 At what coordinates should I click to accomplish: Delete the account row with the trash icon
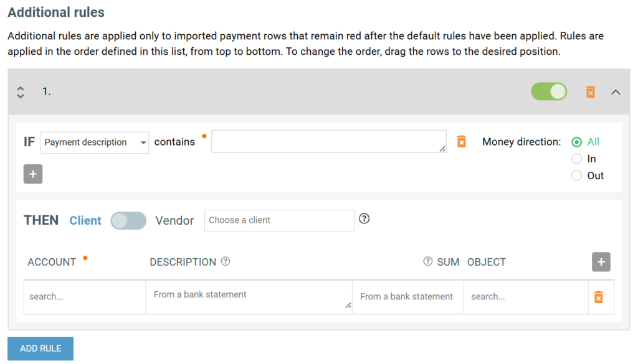coord(598,297)
